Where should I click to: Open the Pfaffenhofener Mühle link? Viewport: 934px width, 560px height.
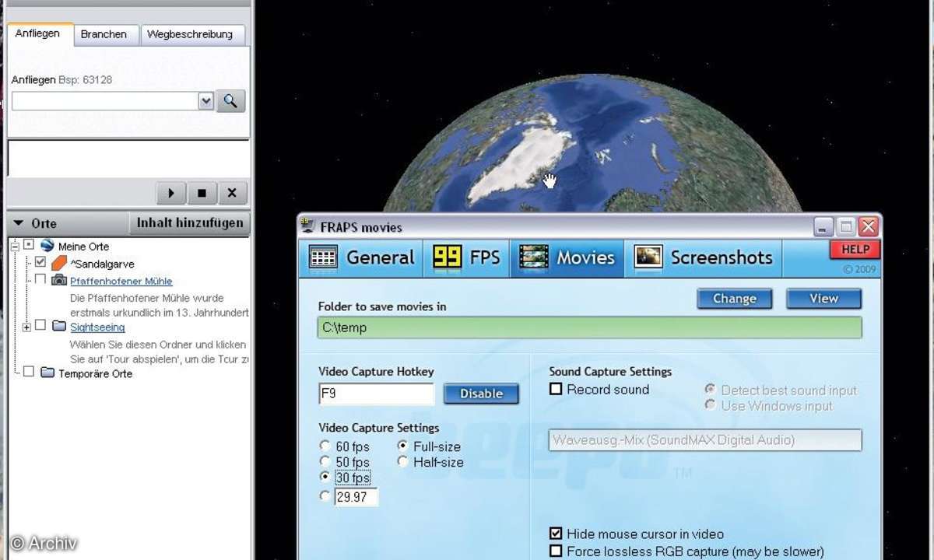pyautogui.click(x=121, y=281)
